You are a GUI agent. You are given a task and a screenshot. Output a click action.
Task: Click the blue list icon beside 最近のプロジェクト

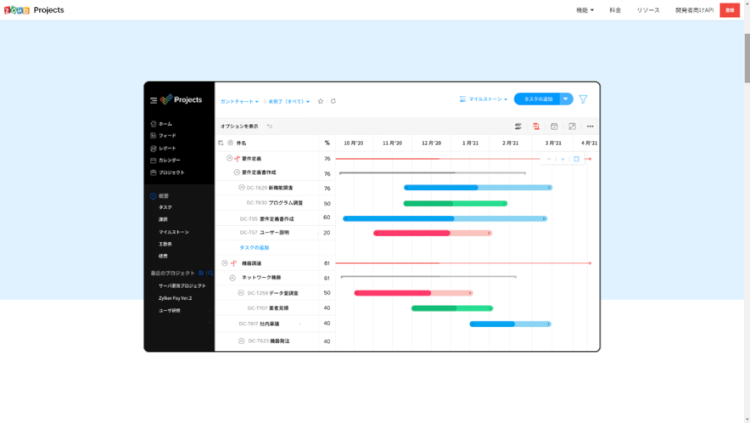click(x=201, y=273)
